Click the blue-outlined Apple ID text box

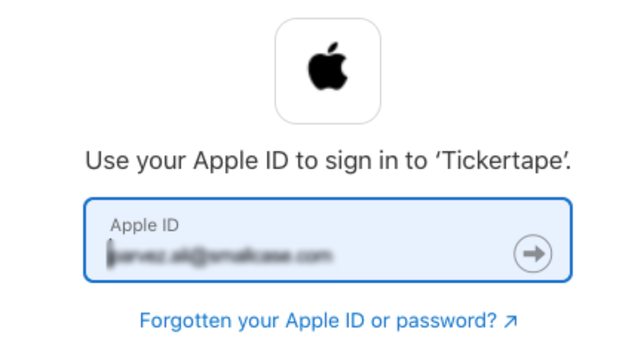pos(328,240)
